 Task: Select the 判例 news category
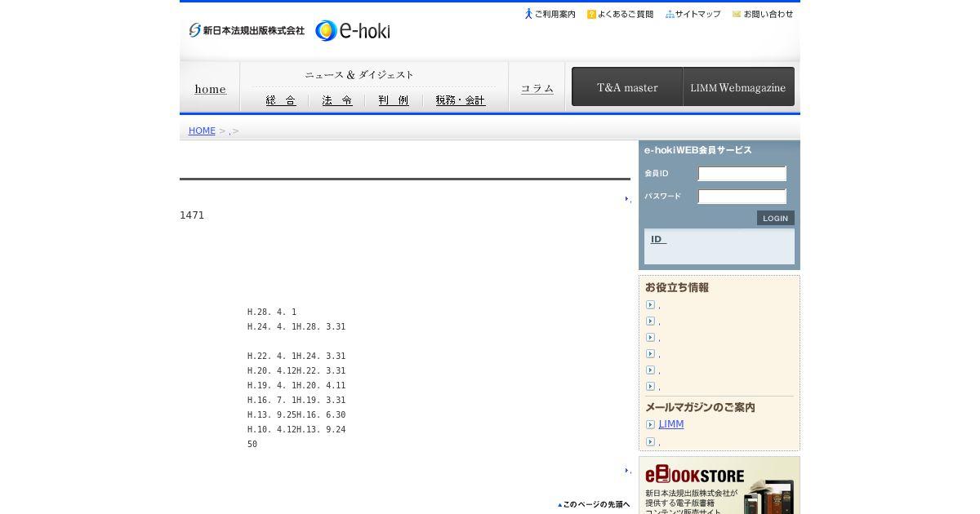(394, 100)
